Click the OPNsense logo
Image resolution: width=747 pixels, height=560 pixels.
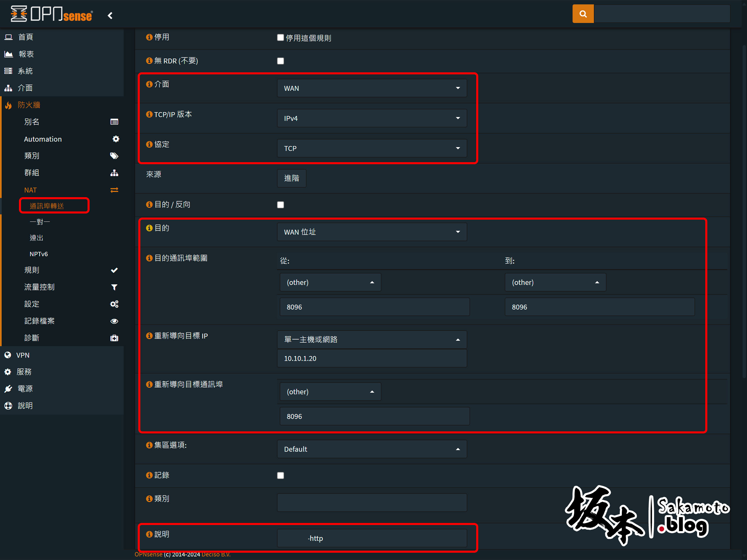52,14
